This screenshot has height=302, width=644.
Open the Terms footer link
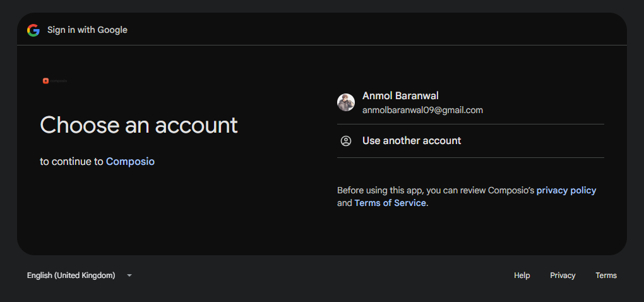(x=606, y=275)
